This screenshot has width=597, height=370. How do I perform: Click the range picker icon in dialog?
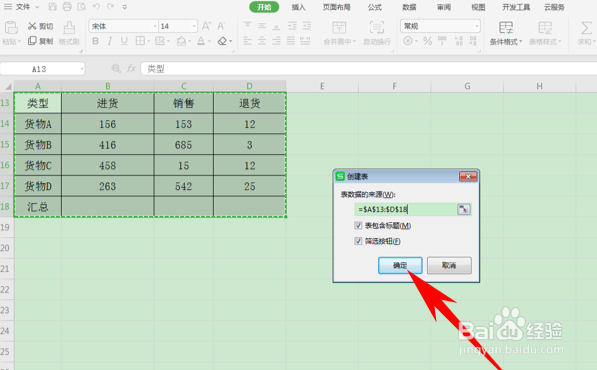463,209
